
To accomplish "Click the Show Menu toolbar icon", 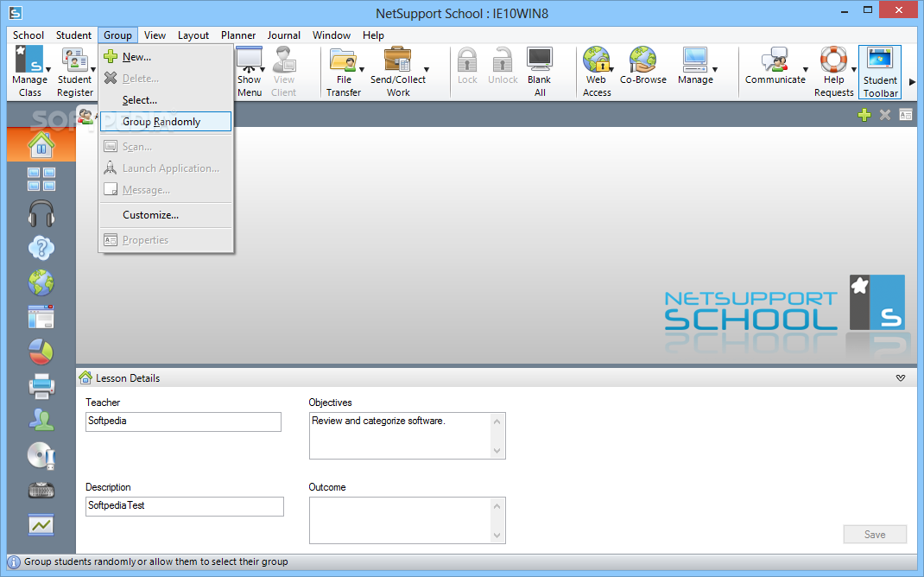I will point(250,59).
